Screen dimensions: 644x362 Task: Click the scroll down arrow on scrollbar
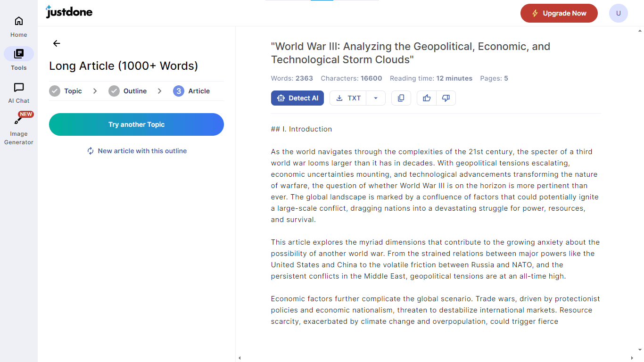[x=640, y=350]
